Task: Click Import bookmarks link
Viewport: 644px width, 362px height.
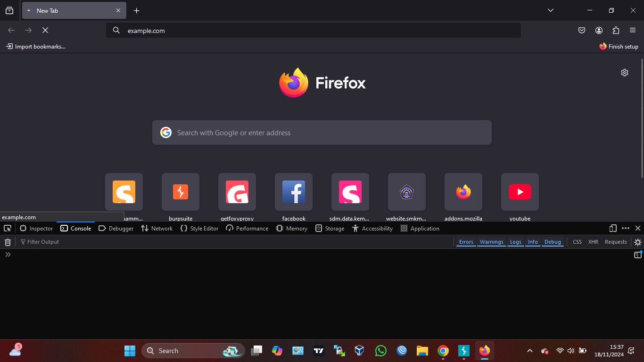Action: coord(36,47)
